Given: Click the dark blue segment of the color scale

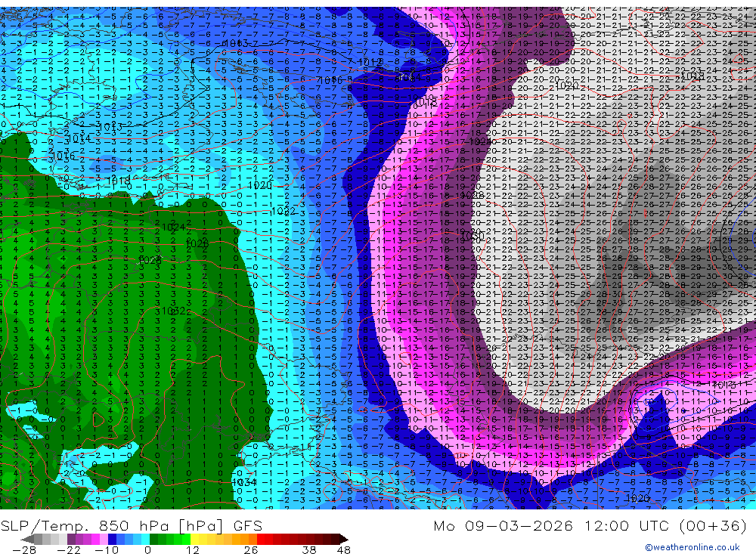Looking at the screenshot, I should tap(112, 539).
